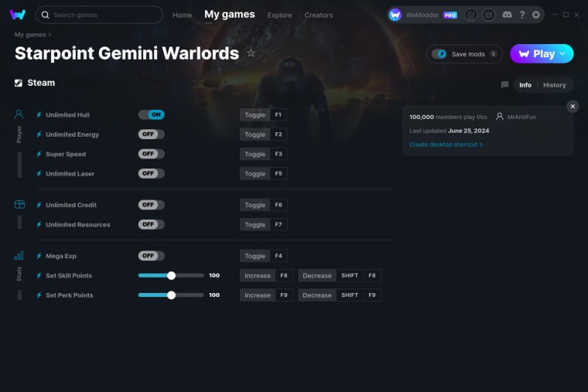Click the WeModder avatar icon
588x392 pixels.
tap(395, 15)
